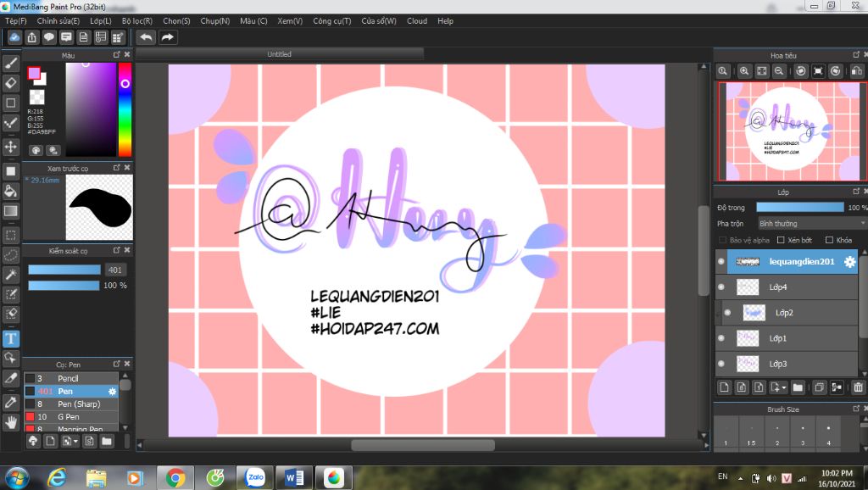Zoom out the navigator preview
The width and height of the screenshot is (868, 490).
click(779, 71)
